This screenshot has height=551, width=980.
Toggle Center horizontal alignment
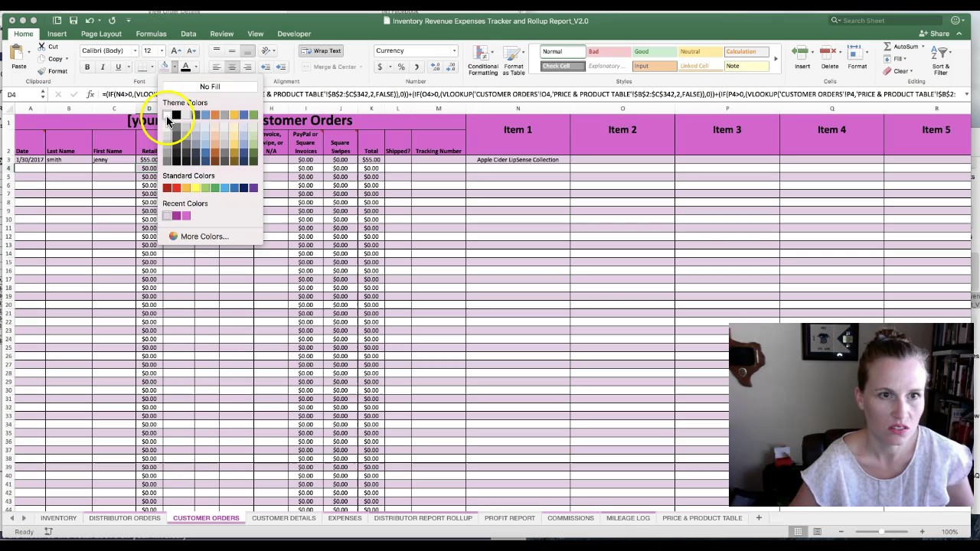pyautogui.click(x=232, y=67)
